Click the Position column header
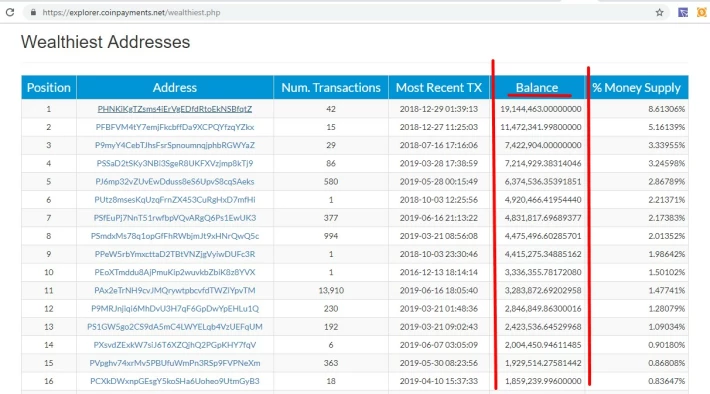This screenshot has width=710, height=394. coord(49,87)
